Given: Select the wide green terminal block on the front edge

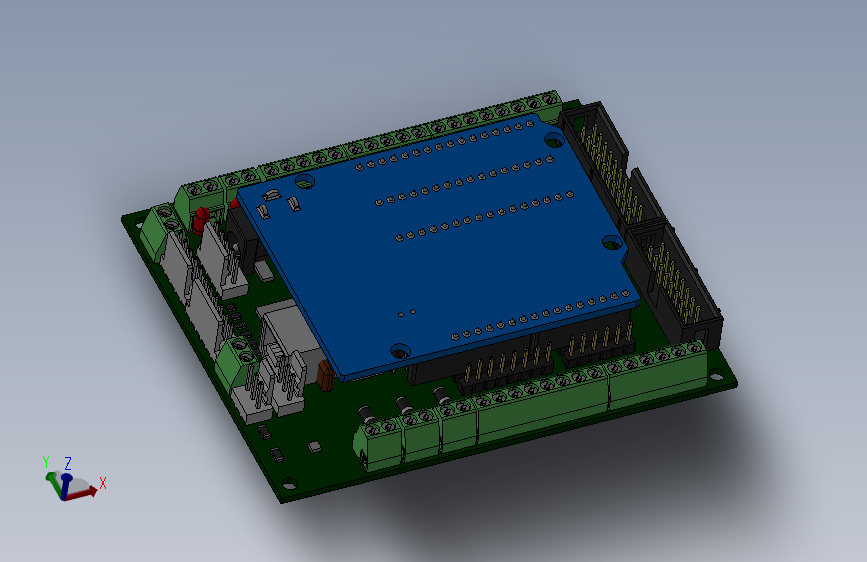Looking at the screenshot, I should click(542, 409).
